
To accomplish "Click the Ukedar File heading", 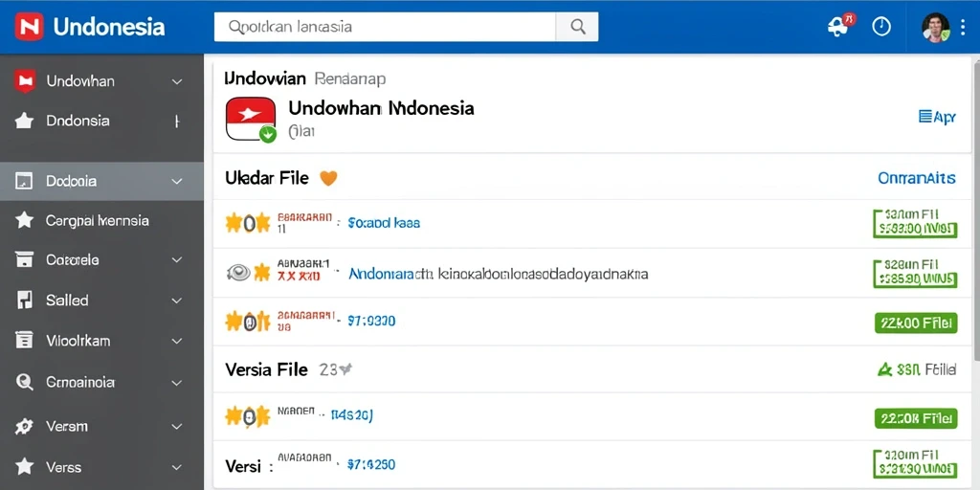I will 267,178.
